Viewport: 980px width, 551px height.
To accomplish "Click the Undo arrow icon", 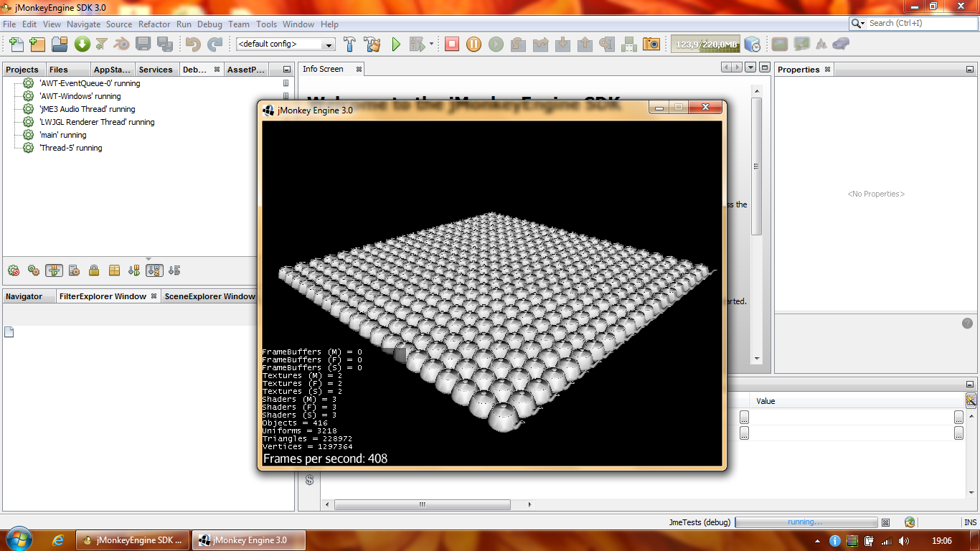I will click(192, 44).
